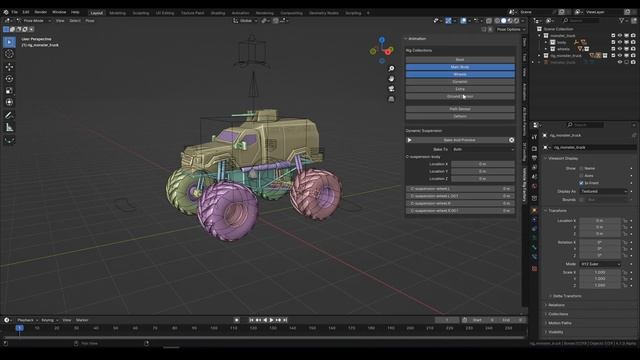Enable Bounds checkbox
640x360 pixels.
point(582,200)
